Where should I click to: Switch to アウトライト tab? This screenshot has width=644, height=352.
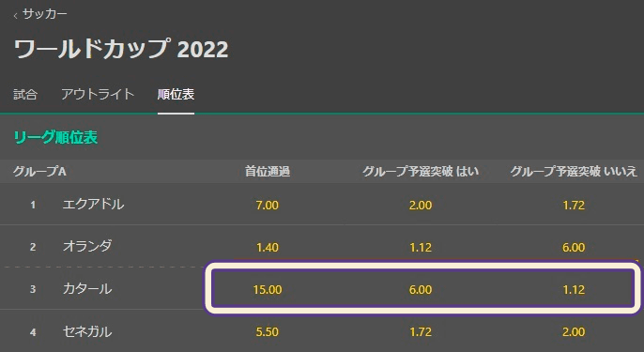tap(98, 95)
